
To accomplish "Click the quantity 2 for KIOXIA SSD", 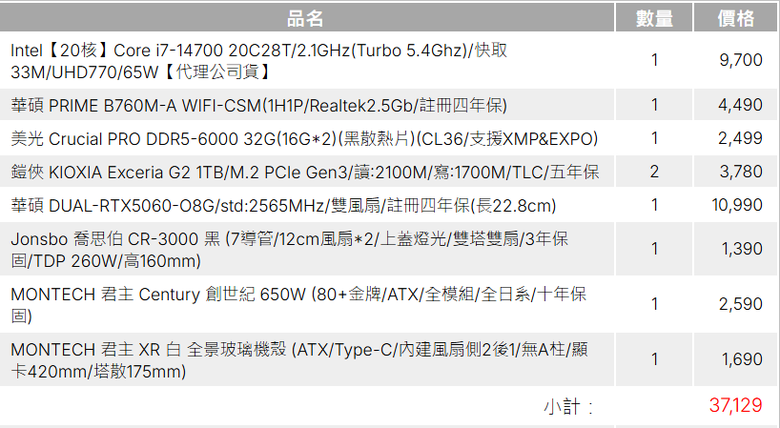I will pos(654,172).
